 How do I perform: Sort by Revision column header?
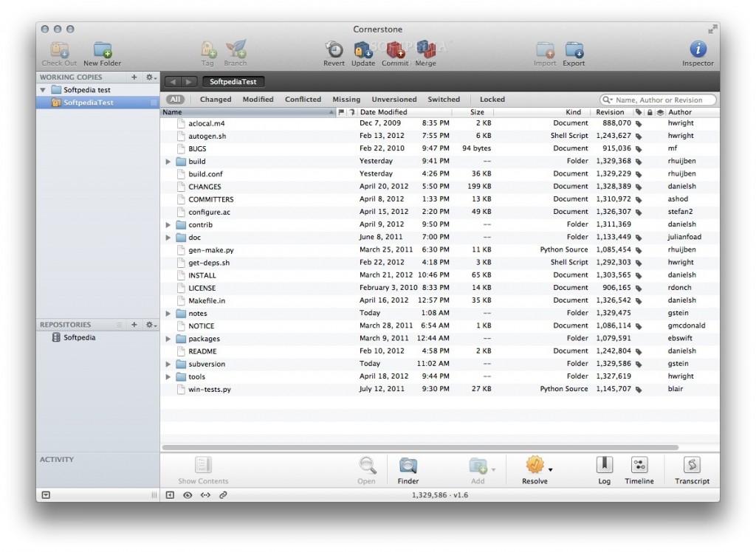tap(610, 112)
